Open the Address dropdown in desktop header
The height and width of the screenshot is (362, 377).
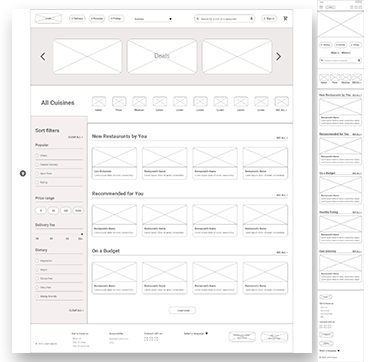pos(153,19)
